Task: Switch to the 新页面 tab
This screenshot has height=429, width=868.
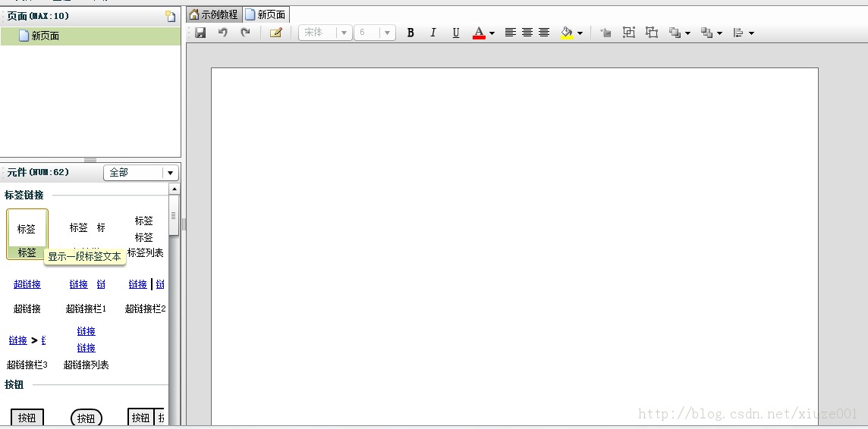Action: coord(266,14)
